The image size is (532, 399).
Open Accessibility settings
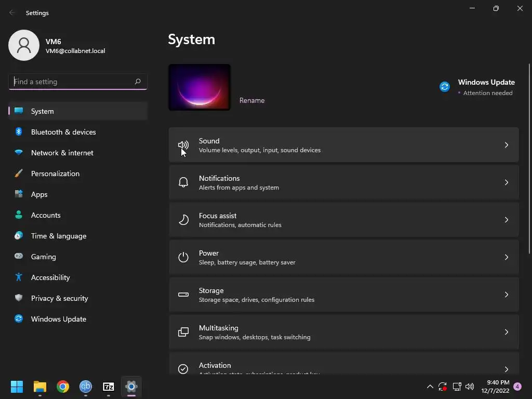(78, 277)
